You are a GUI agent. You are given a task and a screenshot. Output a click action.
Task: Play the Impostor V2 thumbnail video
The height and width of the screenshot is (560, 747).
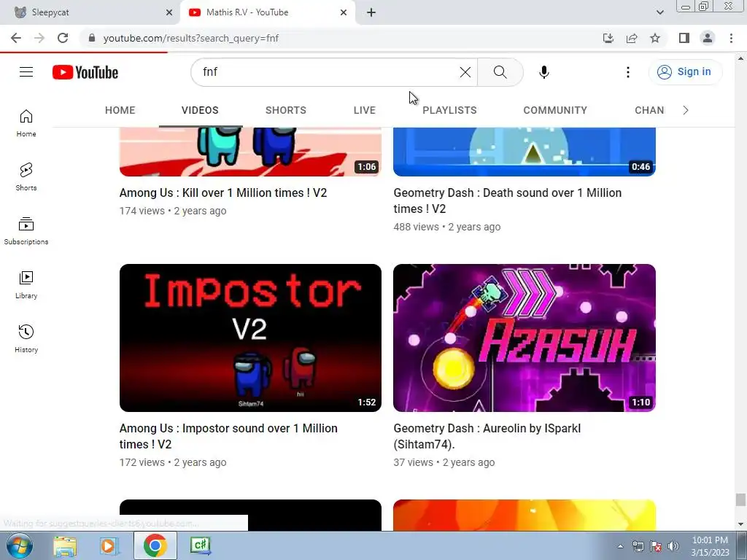[x=251, y=338]
